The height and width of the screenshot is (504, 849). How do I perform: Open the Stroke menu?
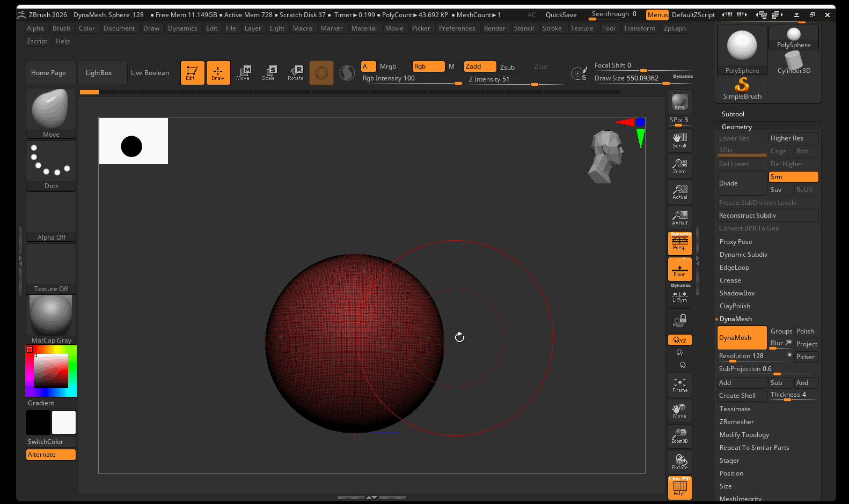tap(552, 28)
